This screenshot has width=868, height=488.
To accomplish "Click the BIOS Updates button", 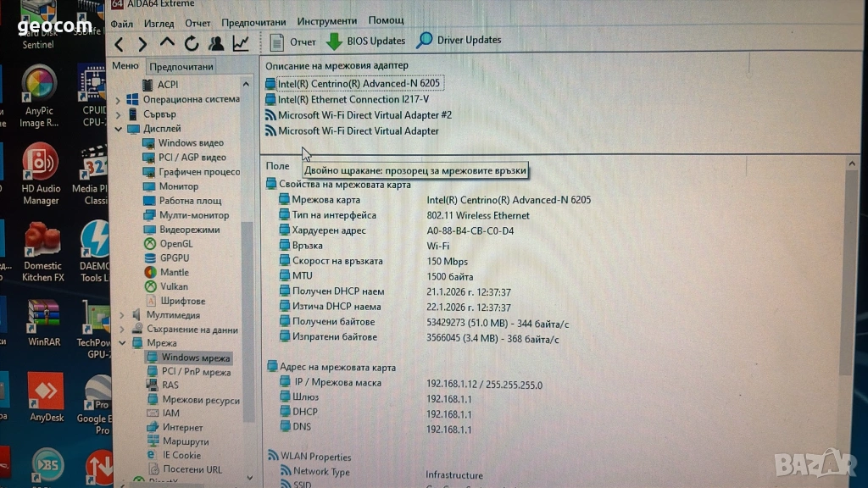I will pyautogui.click(x=366, y=41).
